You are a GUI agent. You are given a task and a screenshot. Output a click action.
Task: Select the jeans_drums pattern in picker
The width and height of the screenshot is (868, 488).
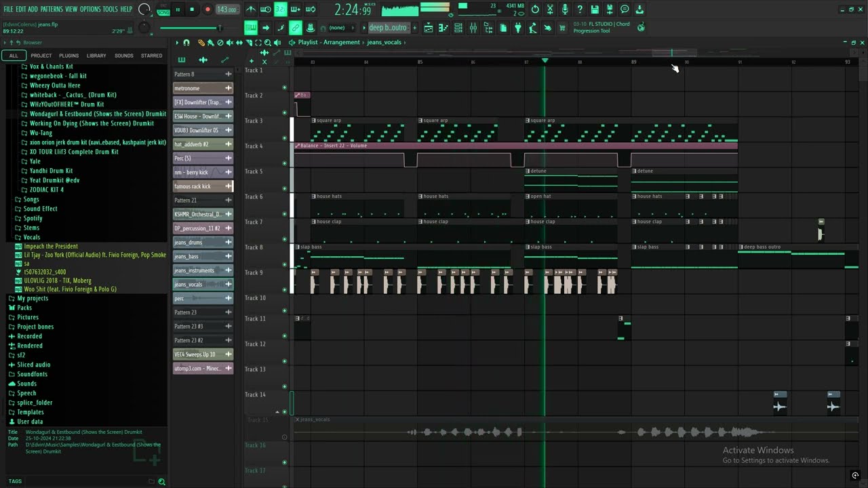click(203, 242)
